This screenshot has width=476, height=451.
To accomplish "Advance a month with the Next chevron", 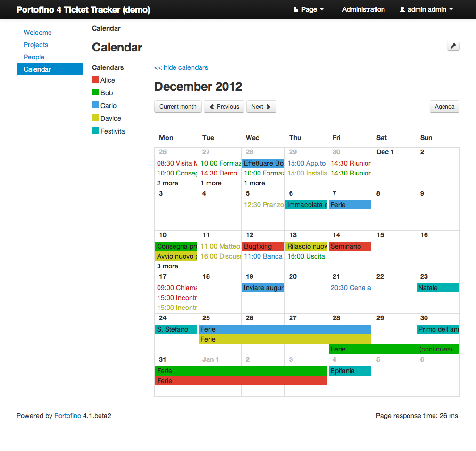I will coord(261,107).
